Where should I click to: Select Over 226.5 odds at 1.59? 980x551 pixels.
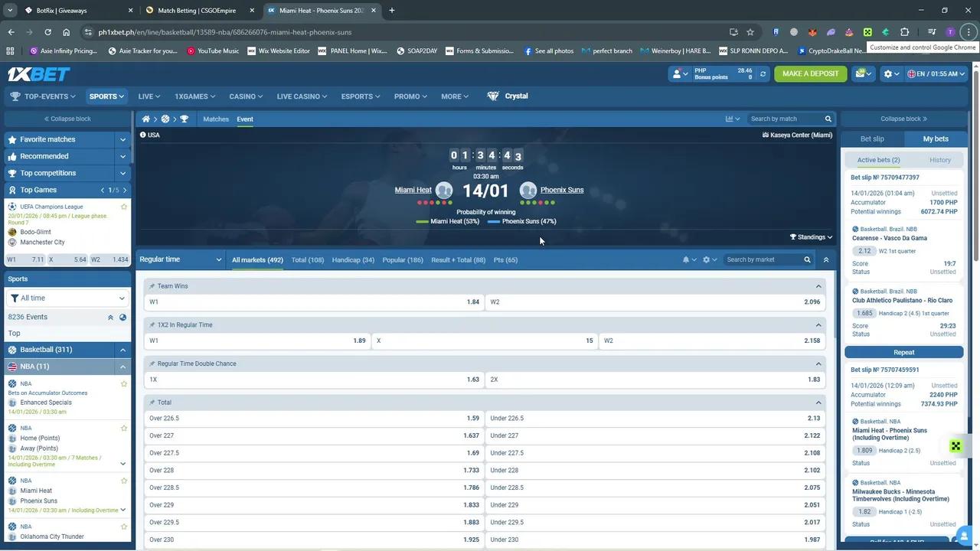(314, 419)
